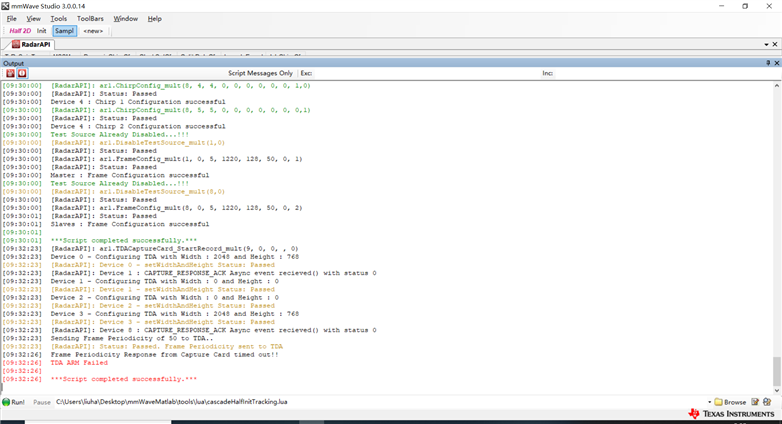Click the Init toolbar button
Viewport: 782px width, 424px height.
[41, 31]
